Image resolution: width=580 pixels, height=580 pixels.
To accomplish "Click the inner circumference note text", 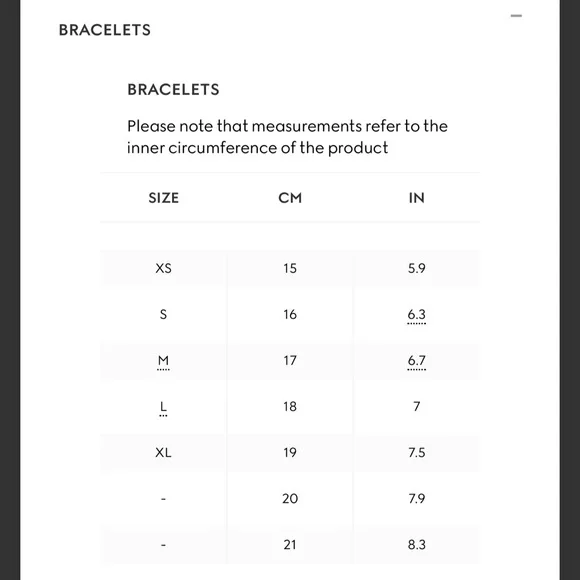I will click(287, 137).
